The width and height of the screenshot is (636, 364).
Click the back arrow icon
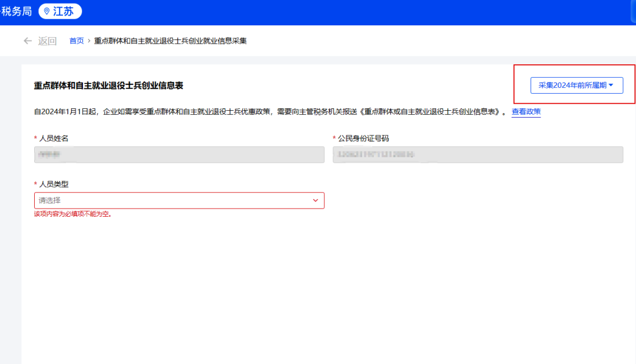[28, 41]
